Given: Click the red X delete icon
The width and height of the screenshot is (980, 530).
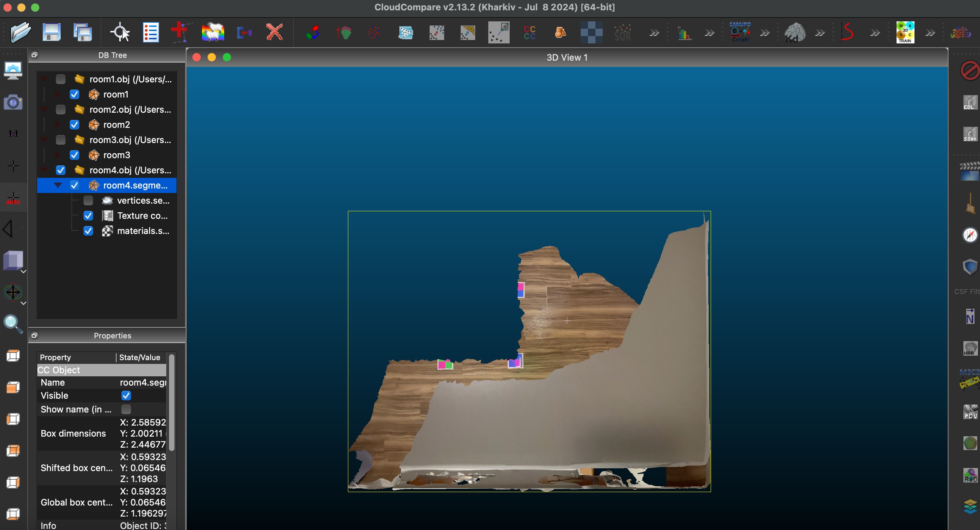Looking at the screenshot, I should coord(274,32).
